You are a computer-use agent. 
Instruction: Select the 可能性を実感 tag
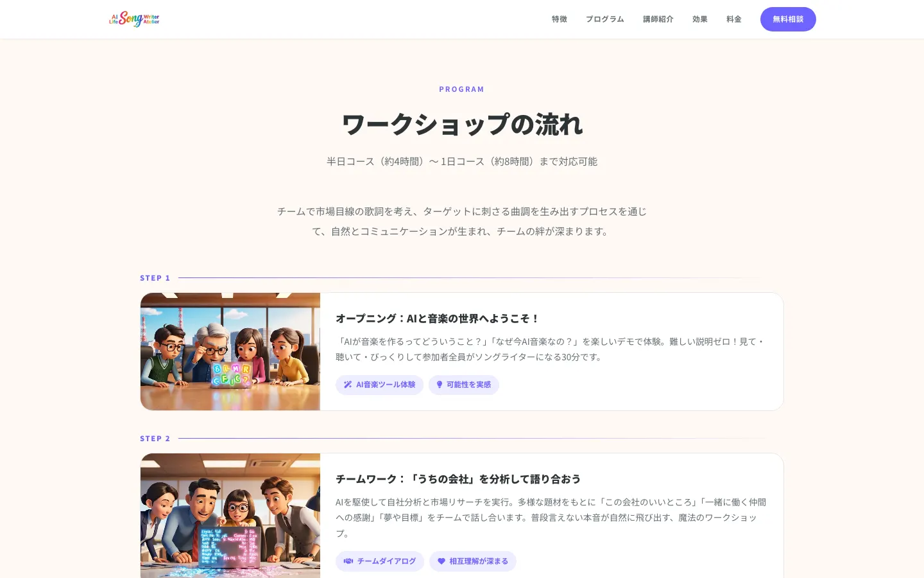pos(464,385)
